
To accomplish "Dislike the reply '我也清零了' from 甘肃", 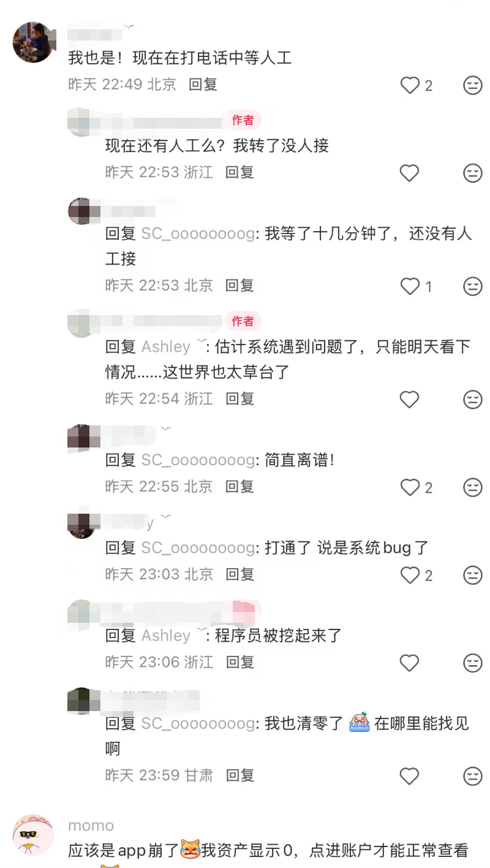I will point(473,776).
